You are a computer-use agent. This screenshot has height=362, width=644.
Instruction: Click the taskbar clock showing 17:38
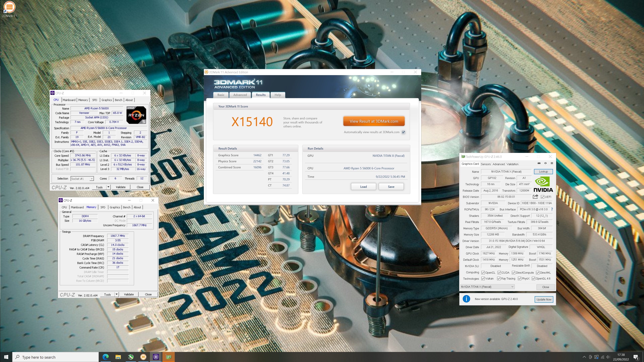pyautogui.click(x=621, y=357)
